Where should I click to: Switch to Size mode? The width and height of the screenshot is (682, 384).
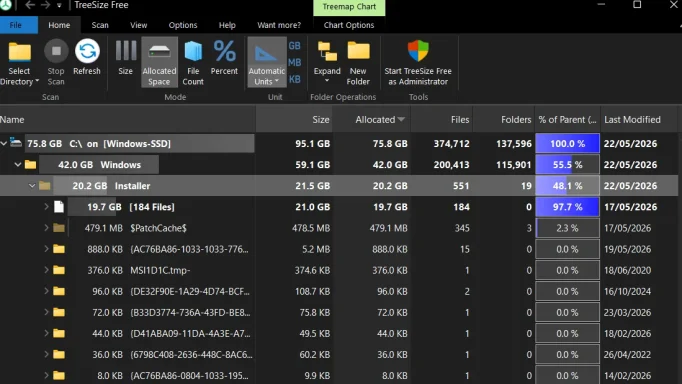pyautogui.click(x=126, y=57)
